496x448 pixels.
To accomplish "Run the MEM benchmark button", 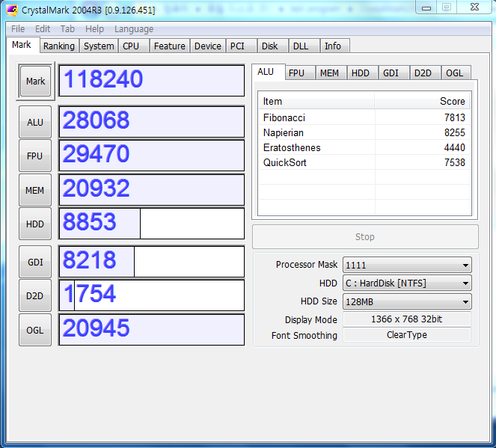I will [x=35, y=190].
